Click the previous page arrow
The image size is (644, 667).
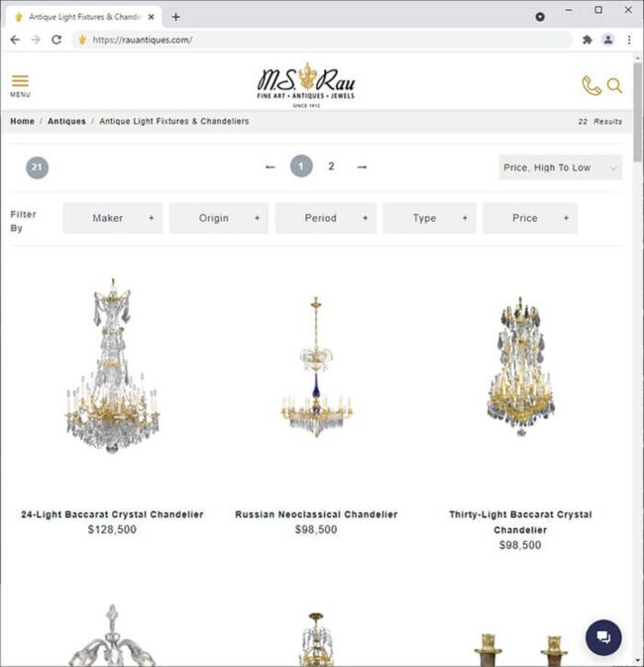pyautogui.click(x=270, y=167)
